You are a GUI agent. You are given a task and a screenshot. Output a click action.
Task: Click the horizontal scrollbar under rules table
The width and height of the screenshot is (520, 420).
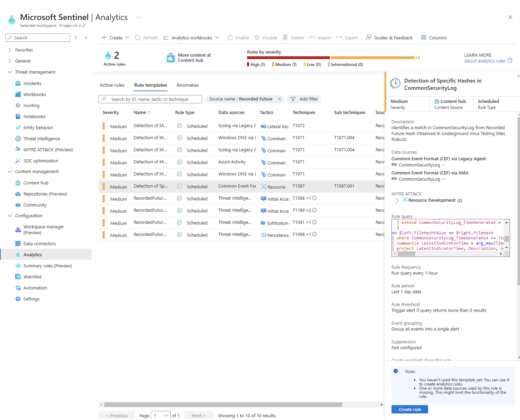(223, 404)
